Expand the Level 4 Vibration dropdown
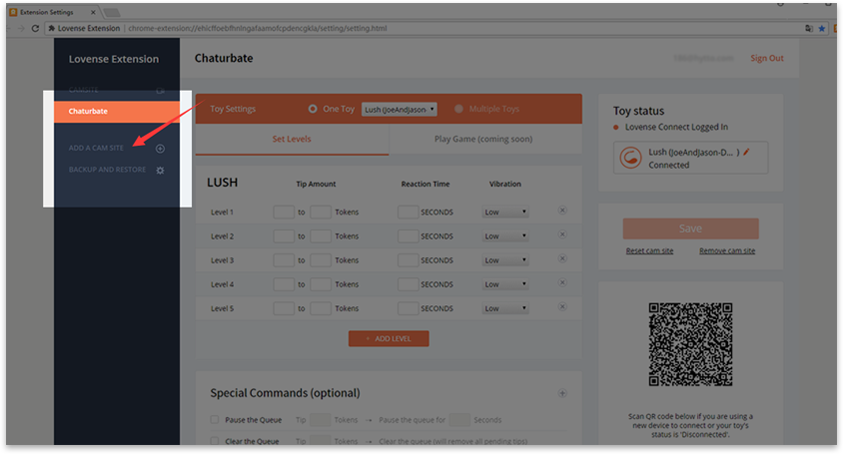843x454 pixels. coord(505,284)
